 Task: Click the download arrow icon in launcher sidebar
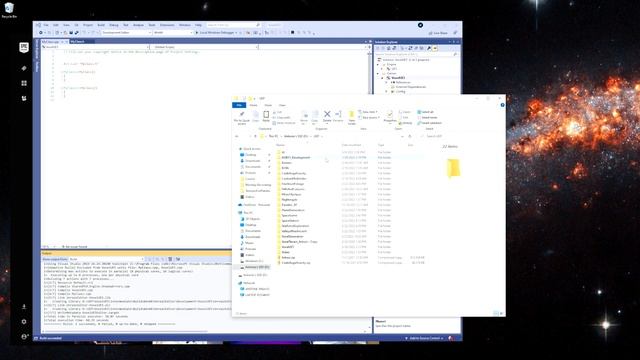coord(24,307)
